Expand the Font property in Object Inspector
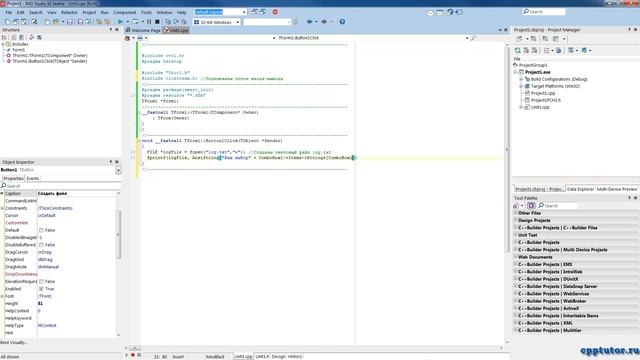The width and height of the screenshot is (640, 360). coord(2,296)
